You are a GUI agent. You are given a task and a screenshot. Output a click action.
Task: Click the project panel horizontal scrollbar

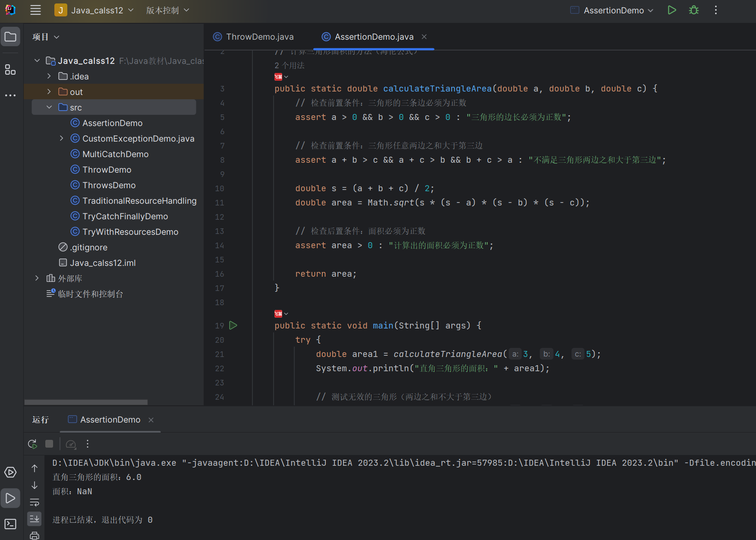coord(86,402)
